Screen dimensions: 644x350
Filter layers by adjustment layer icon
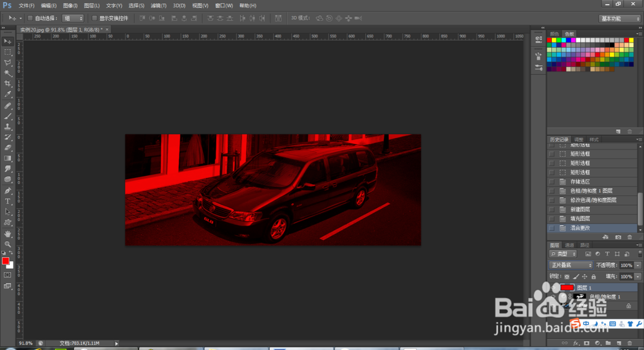tap(597, 254)
